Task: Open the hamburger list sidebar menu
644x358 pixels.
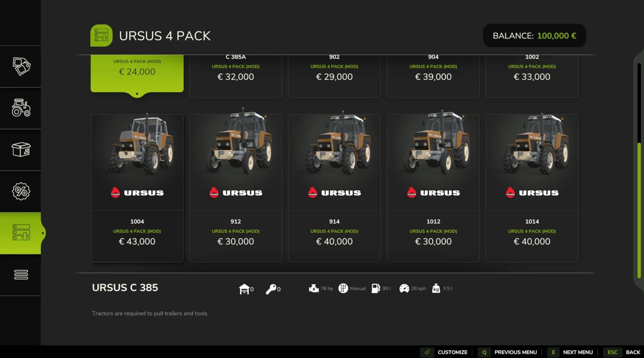Action: [x=21, y=275]
